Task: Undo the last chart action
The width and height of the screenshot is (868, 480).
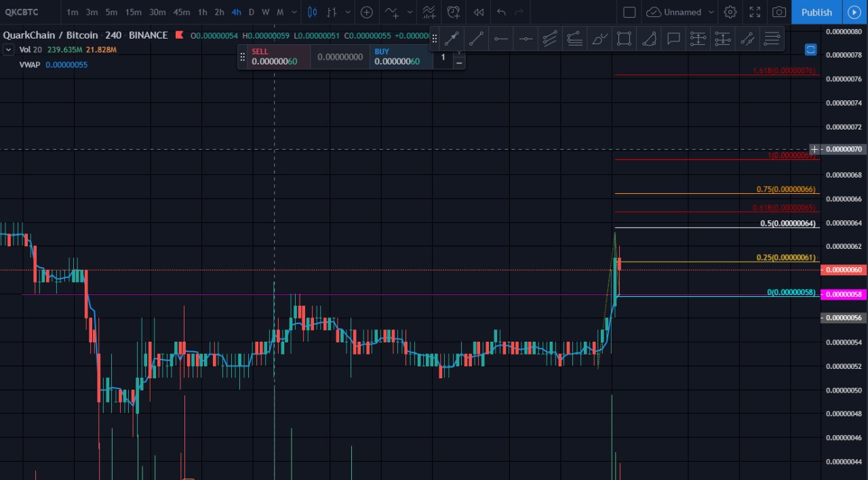Action: click(501, 12)
